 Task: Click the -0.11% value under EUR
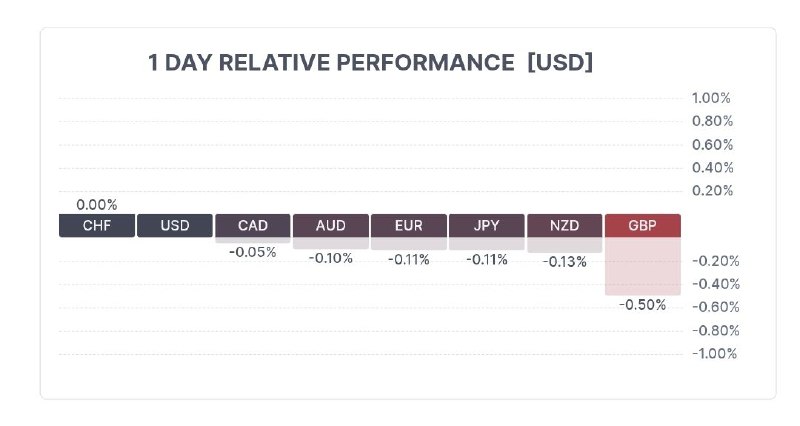409,260
